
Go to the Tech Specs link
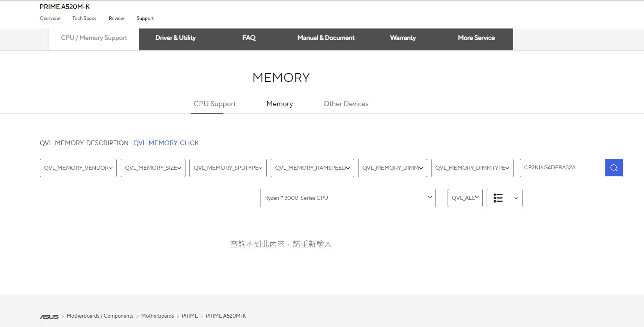[x=84, y=18]
